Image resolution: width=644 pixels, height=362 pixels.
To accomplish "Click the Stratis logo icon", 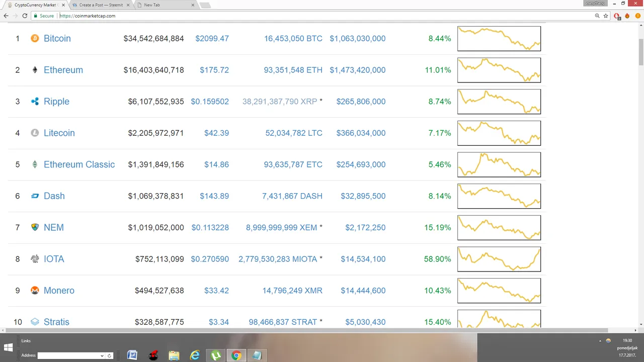I will pos(35,322).
